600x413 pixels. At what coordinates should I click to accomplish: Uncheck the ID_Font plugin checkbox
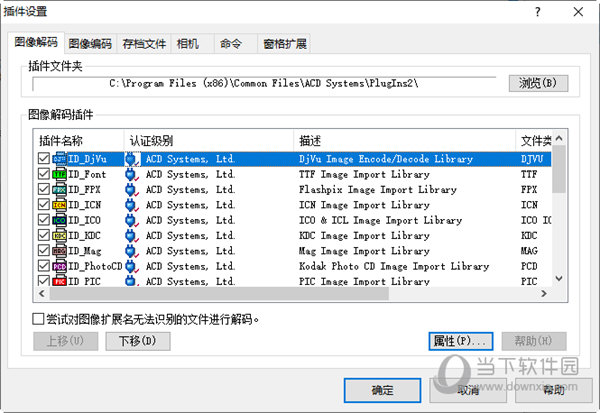pyautogui.click(x=44, y=174)
